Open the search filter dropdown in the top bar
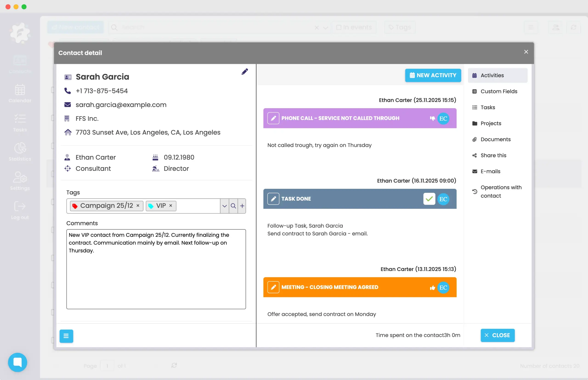The width and height of the screenshot is (588, 380). point(325,27)
